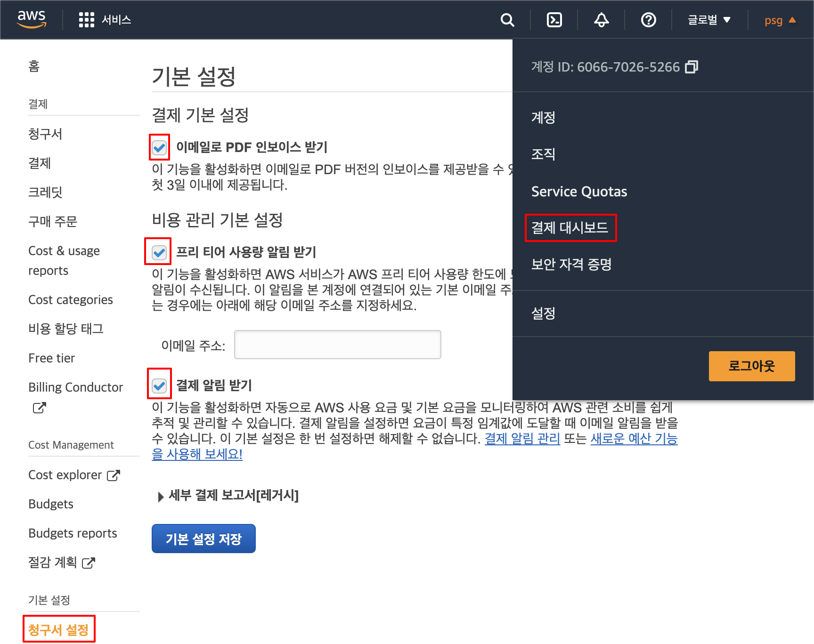The height and width of the screenshot is (644, 814).
Task: Click 서비스 label in top bar
Action: pos(116,20)
